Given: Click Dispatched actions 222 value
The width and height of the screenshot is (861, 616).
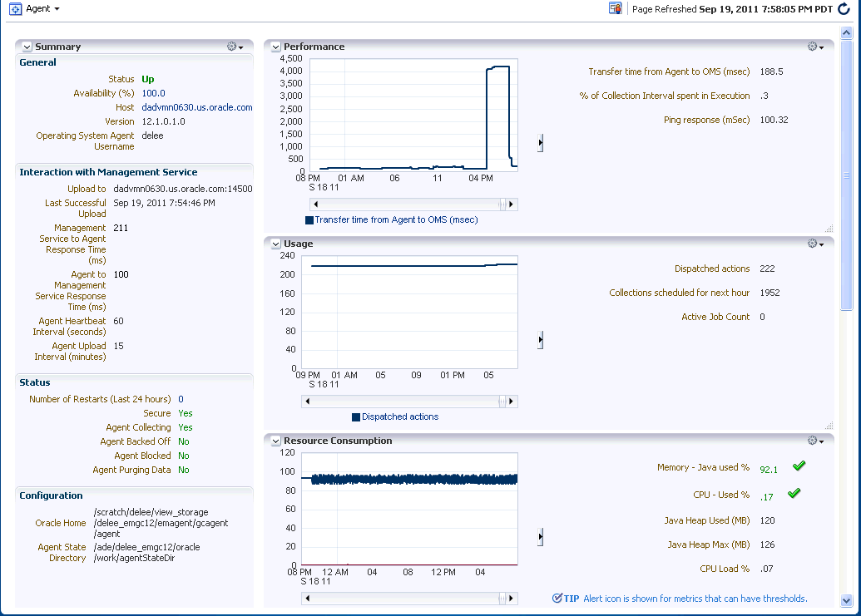Looking at the screenshot, I should [767, 269].
